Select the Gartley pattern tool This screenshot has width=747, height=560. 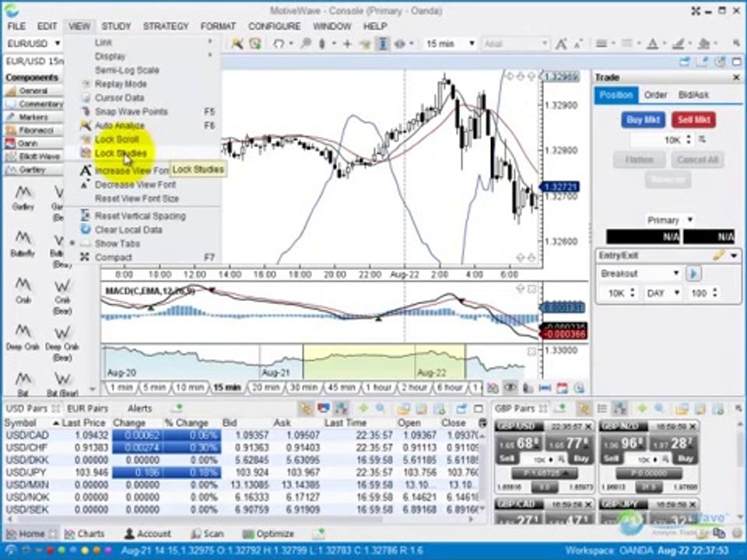(23, 198)
